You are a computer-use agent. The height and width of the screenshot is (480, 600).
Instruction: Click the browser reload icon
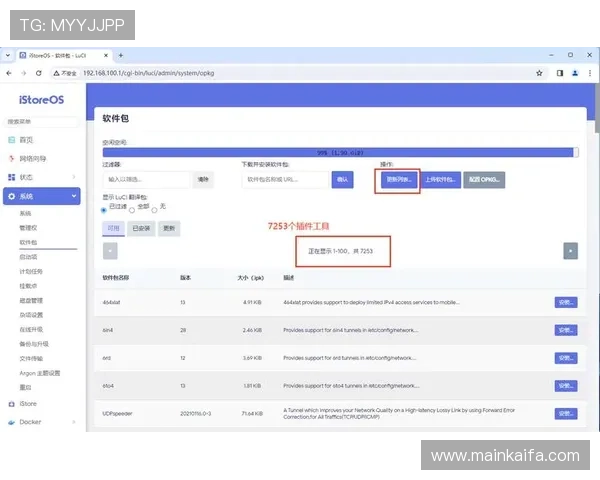(38, 73)
